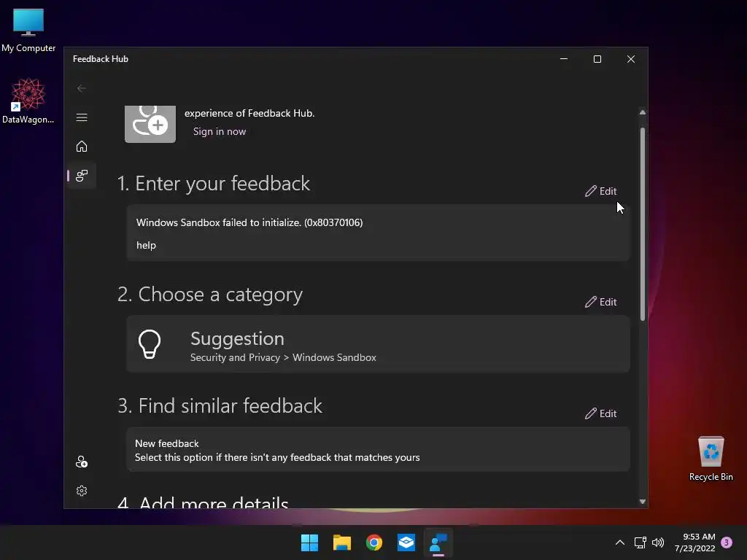The image size is (747, 560).
Task: Click the large add-account avatar image
Action: [x=150, y=124]
